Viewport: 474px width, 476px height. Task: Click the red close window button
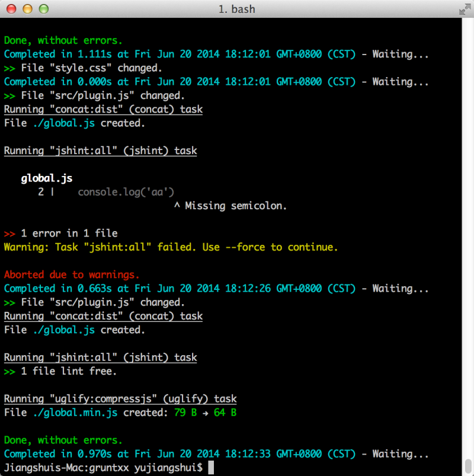tap(11, 9)
